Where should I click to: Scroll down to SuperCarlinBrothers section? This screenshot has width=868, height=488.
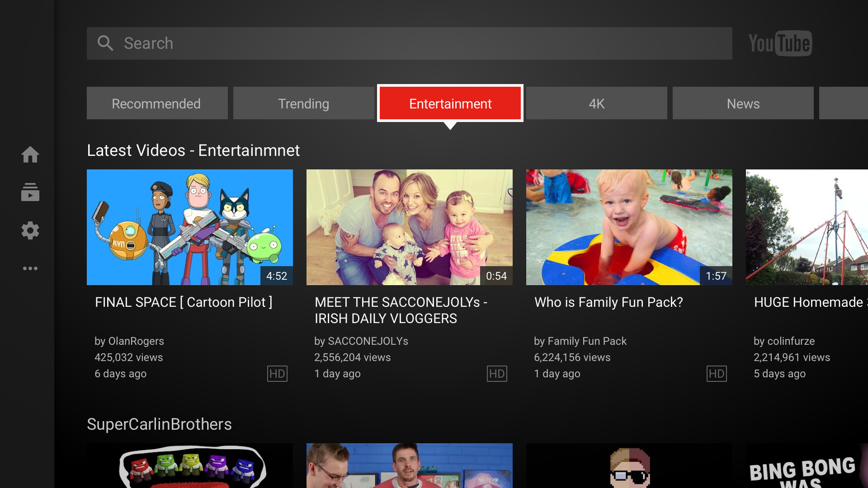(x=159, y=424)
